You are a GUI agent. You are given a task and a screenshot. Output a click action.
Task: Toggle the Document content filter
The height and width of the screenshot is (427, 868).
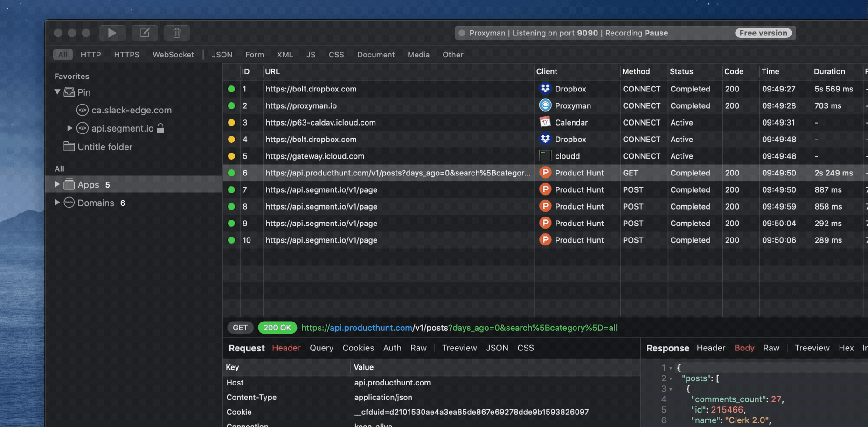[x=376, y=55]
